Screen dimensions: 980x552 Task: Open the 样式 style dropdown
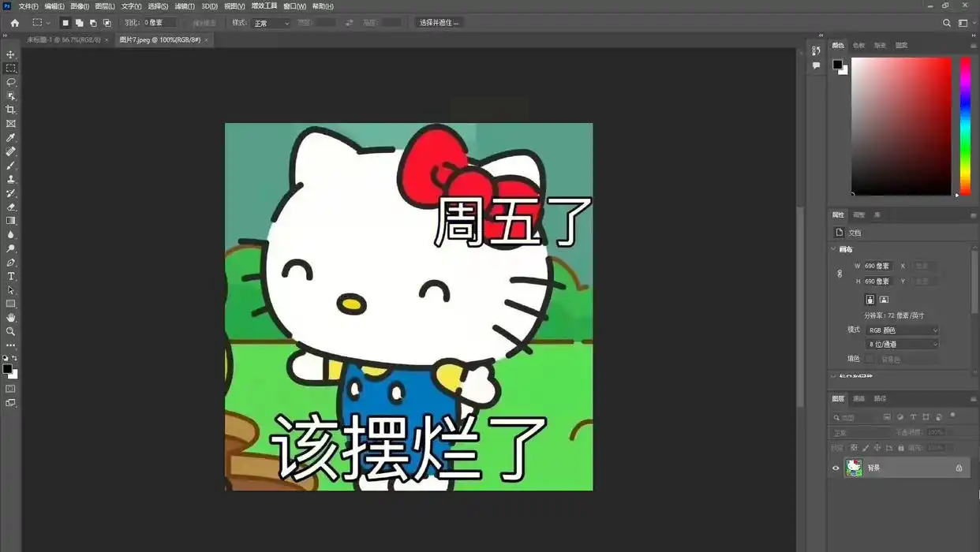point(271,23)
